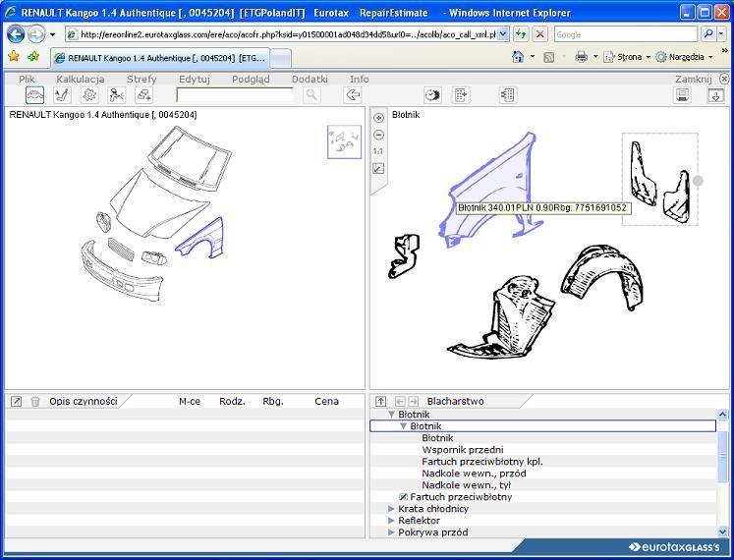Image resolution: width=734 pixels, height=560 pixels.
Task: Click the Google search input box
Action: point(626,34)
